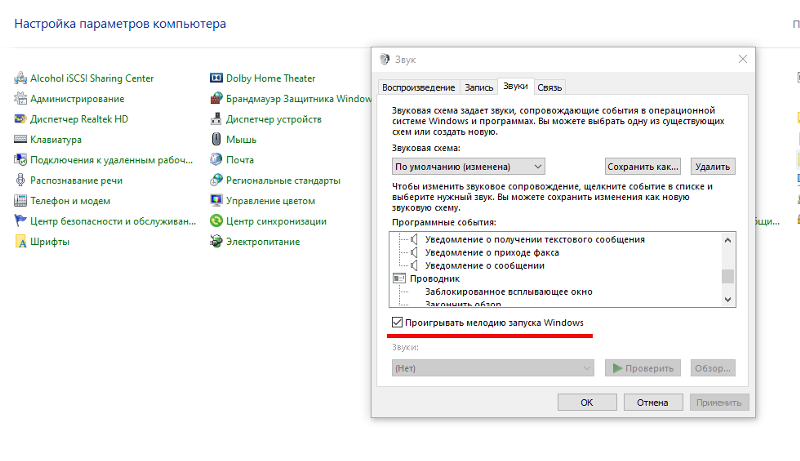This screenshot has height=461, width=800.
Task: Click the Диспетчер устройств icon
Action: tap(216, 119)
